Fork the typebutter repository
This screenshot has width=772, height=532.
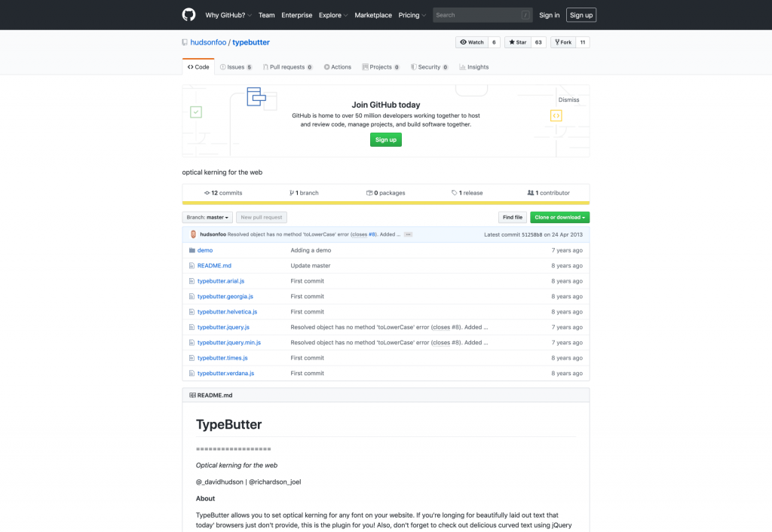tap(563, 42)
